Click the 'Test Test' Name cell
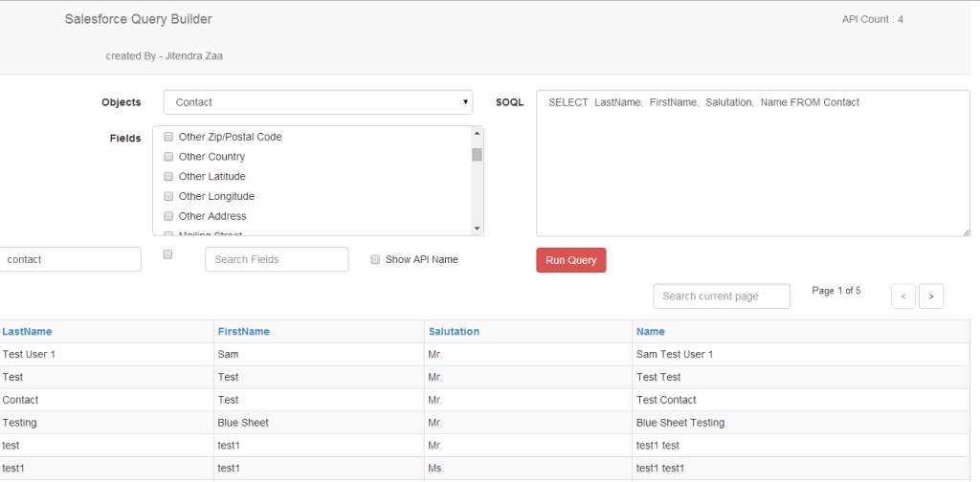This screenshot has width=980, height=482. click(801, 377)
